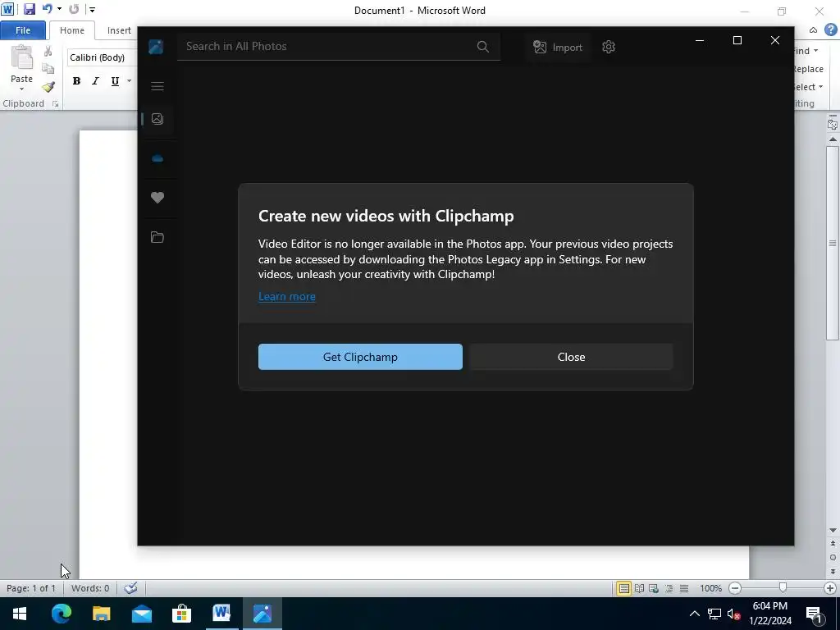
Task: Toggle the ruler icon above Word scrollbar
Action: point(833,125)
